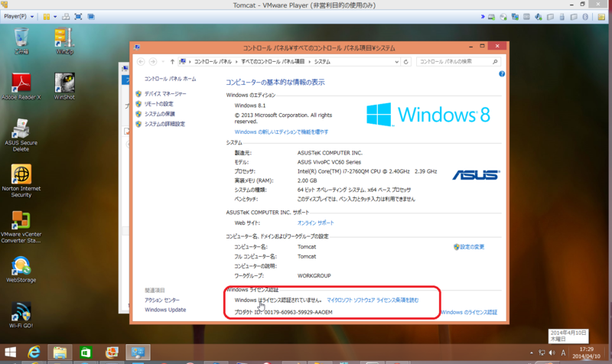Open リモートの設定 link
Image resolution: width=612 pixels, height=364 pixels.
(x=159, y=104)
